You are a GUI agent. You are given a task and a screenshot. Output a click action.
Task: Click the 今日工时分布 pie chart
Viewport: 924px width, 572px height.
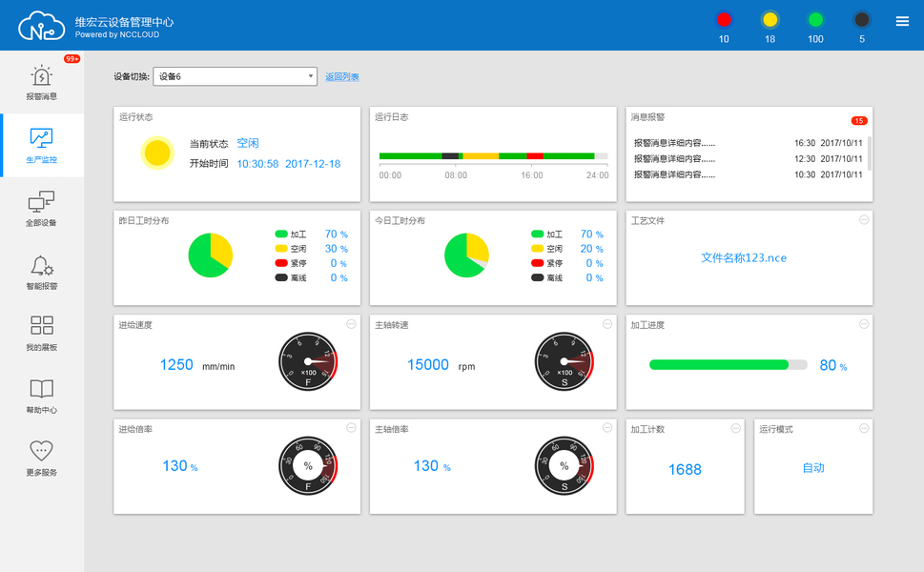click(x=466, y=255)
